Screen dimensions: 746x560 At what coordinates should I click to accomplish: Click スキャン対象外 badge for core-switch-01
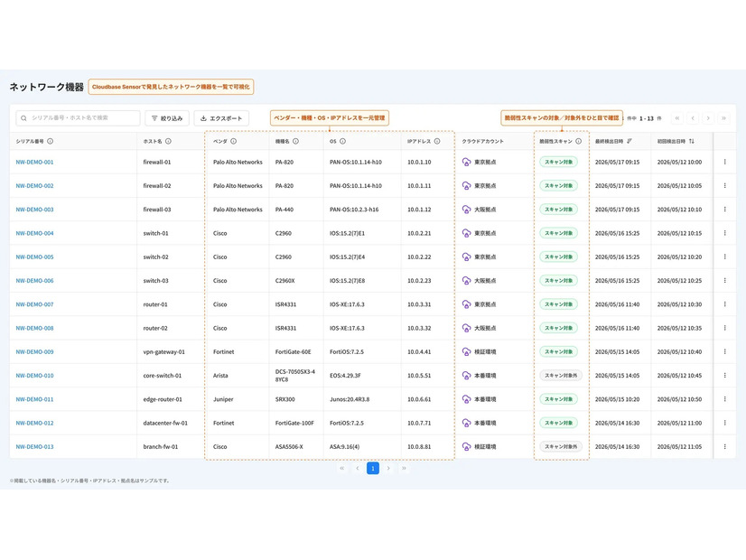[x=561, y=376]
